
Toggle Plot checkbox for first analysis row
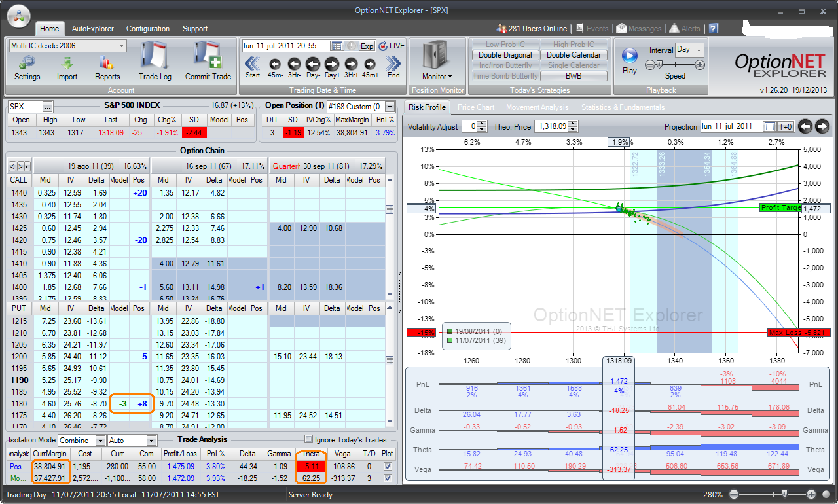[x=388, y=467]
